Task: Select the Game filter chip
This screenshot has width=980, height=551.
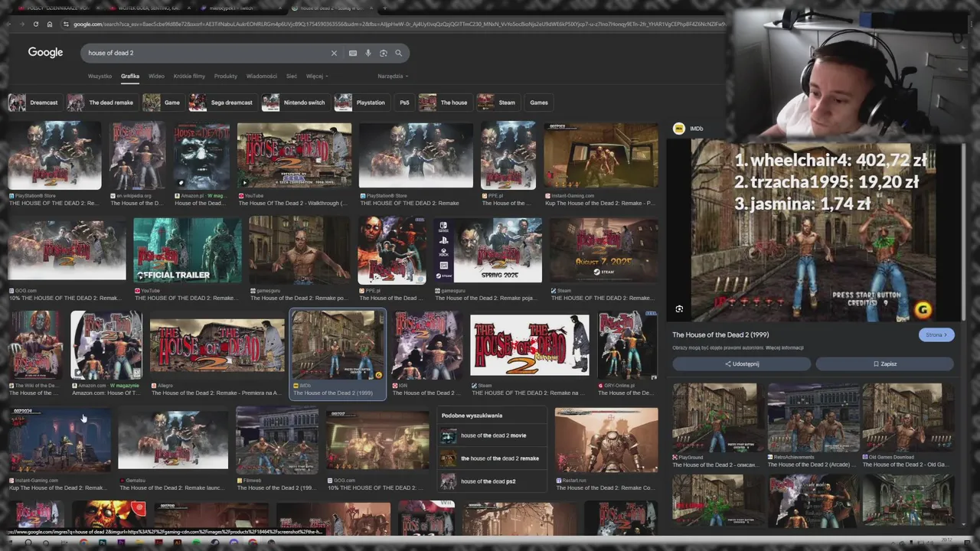Action: point(163,103)
